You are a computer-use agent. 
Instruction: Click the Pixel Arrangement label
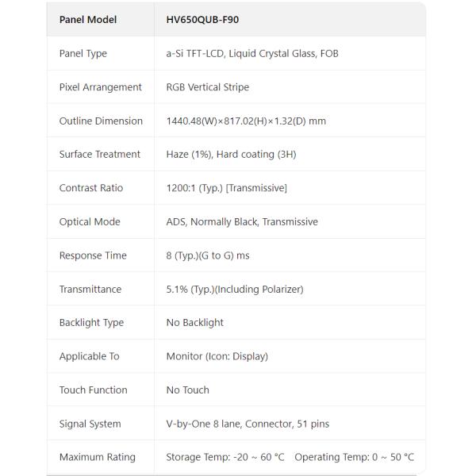point(101,87)
